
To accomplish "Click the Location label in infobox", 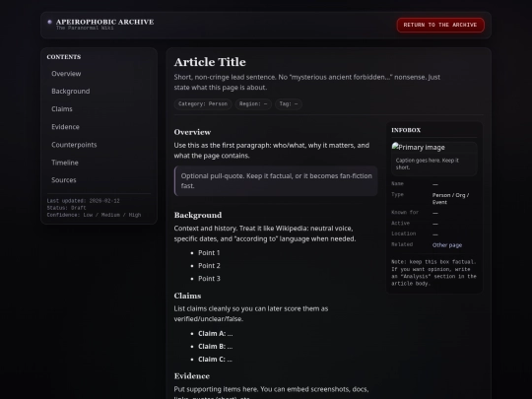I will coord(403,233).
